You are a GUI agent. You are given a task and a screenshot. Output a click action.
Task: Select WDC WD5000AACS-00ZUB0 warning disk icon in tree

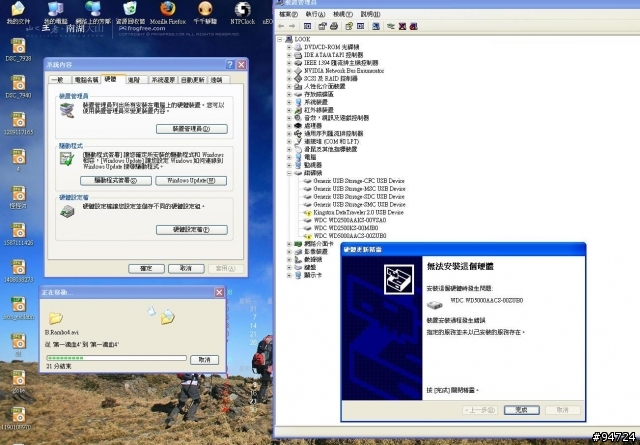pos(308,236)
